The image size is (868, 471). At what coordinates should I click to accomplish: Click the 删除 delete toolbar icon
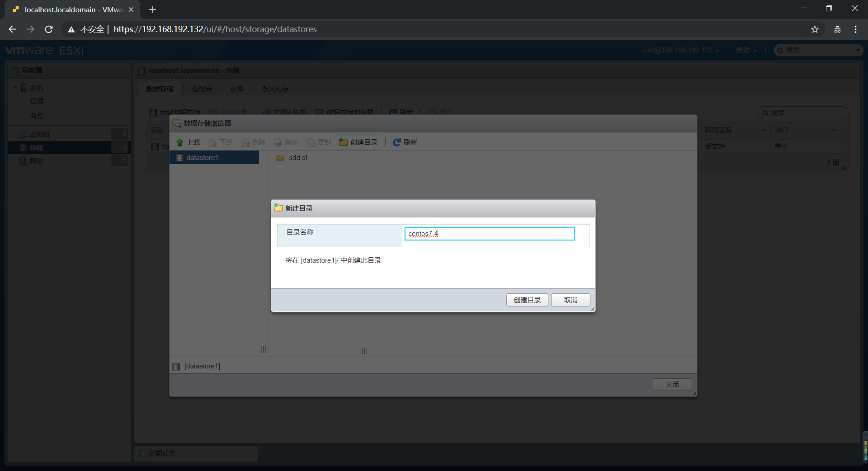tap(245, 142)
